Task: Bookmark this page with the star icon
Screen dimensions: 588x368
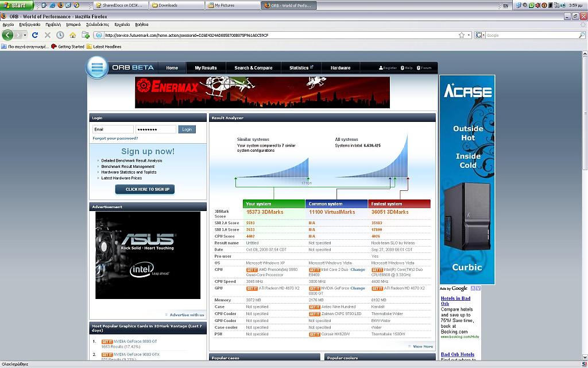Action: [462, 35]
